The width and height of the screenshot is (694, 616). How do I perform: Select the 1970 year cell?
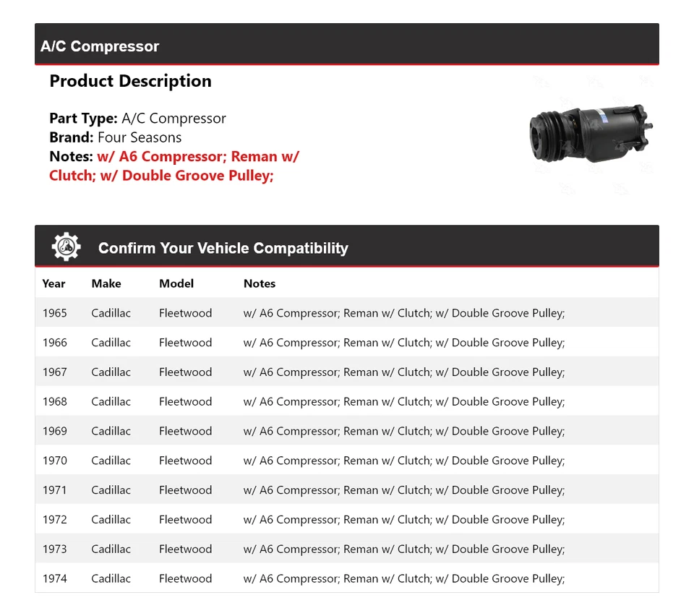[x=55, y=461]
